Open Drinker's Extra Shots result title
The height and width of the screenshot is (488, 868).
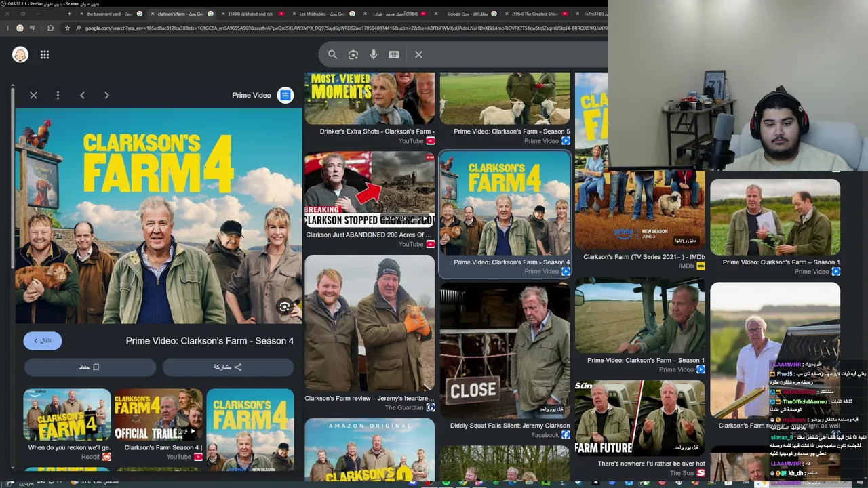click(377, 131)
